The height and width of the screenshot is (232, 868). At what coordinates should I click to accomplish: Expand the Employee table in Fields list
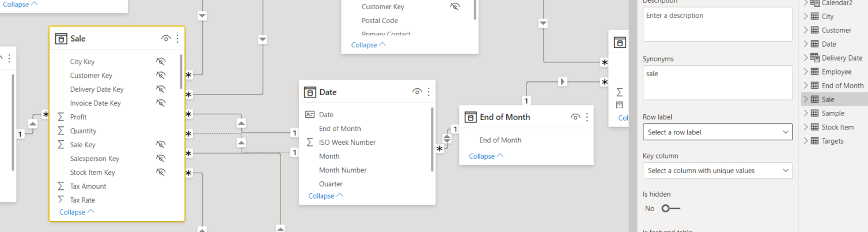[806, 72]
